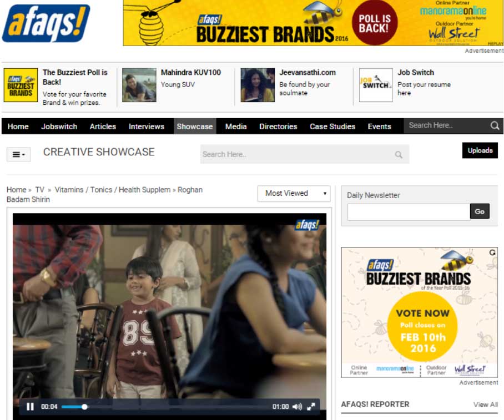Mute the video using the speaker icon

(297, 407)
